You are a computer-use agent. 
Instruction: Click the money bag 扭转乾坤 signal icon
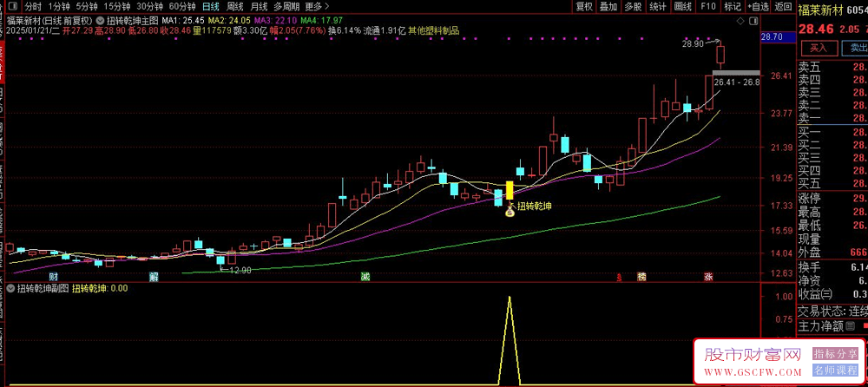coord(510,210)
